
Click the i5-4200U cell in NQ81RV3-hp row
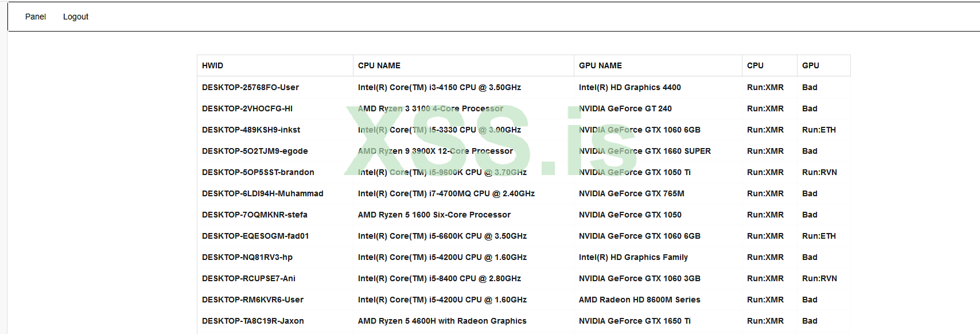coord(442,257)
